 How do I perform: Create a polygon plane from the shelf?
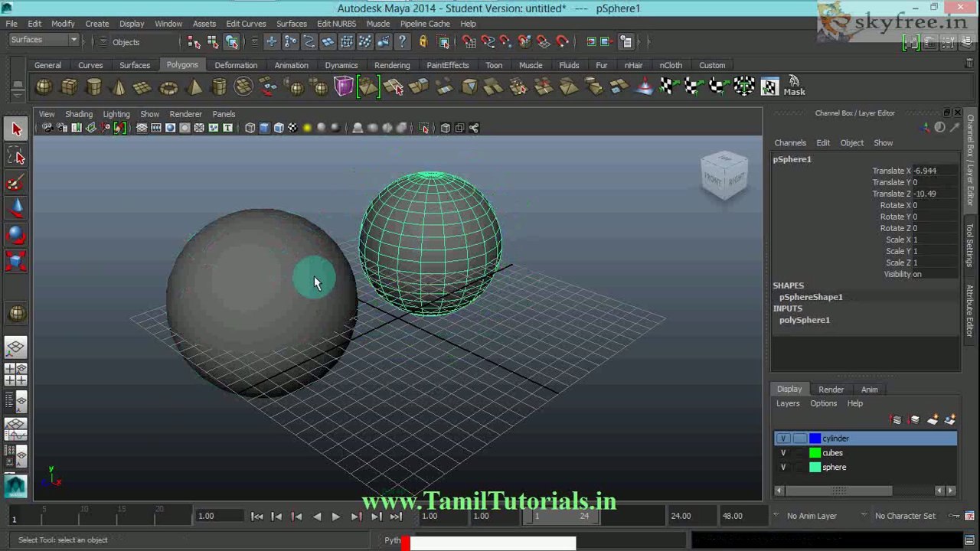pyautogui.click(x=143, y=87)
